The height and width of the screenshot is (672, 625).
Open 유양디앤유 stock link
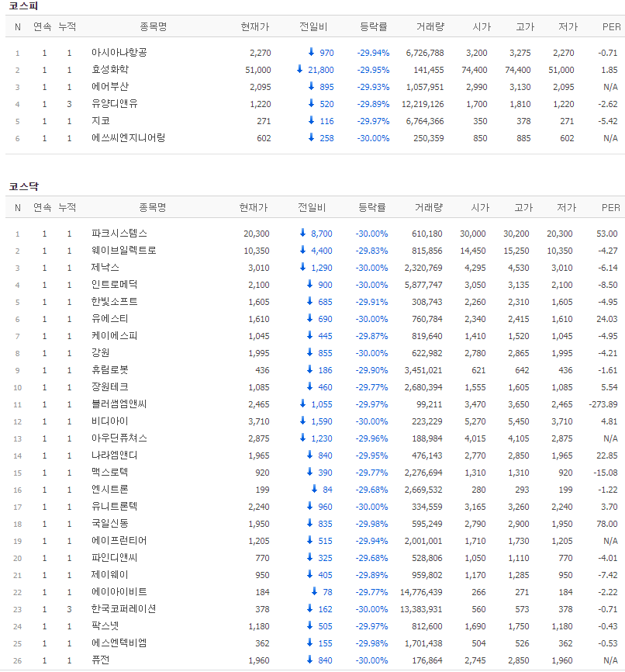(x=114, y=104)
